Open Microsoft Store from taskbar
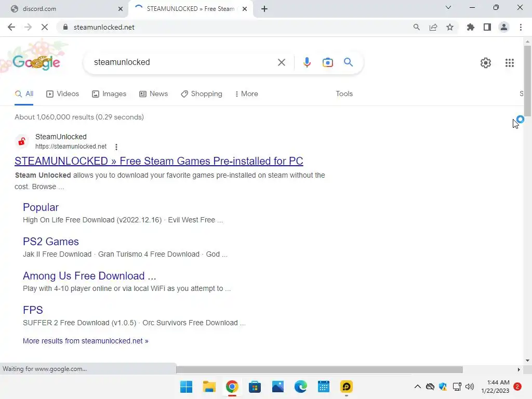532x399 pixels. [255, 387]
